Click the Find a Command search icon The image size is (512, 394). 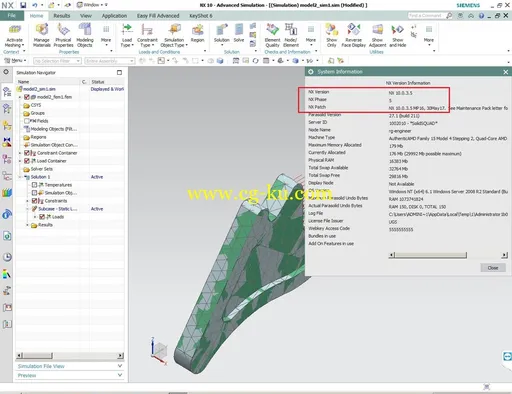coord(449,15)
